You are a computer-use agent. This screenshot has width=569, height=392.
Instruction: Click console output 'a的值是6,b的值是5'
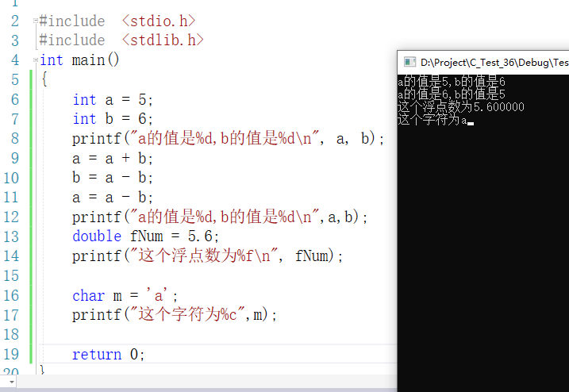point(451,94)
